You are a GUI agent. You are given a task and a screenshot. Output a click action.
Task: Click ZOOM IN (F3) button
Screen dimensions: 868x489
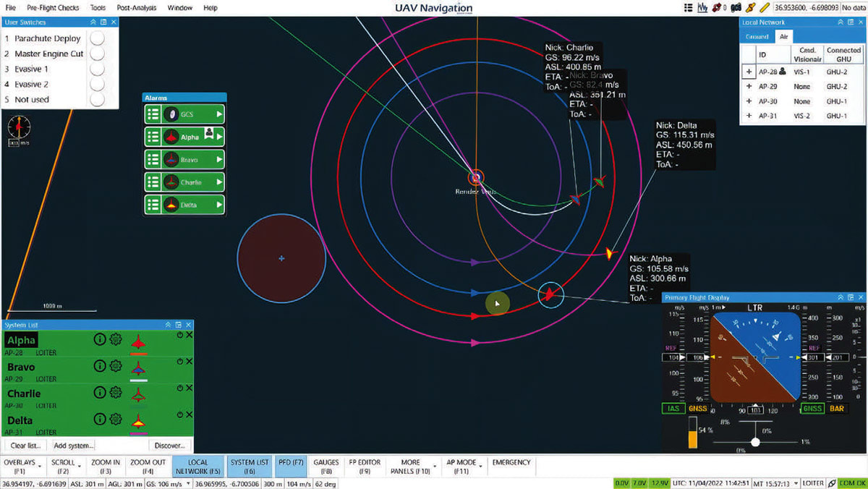[106, 467]
